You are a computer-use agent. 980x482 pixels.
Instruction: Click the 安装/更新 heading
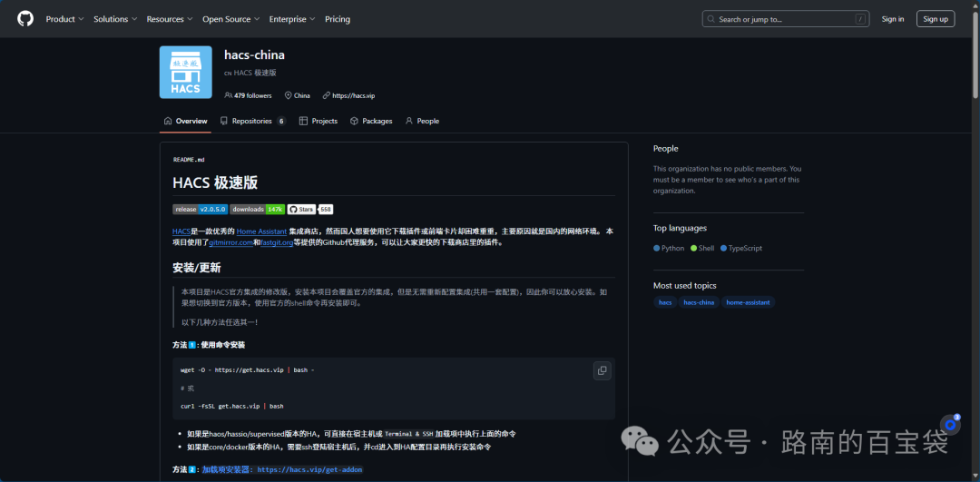tap(196, 268)
